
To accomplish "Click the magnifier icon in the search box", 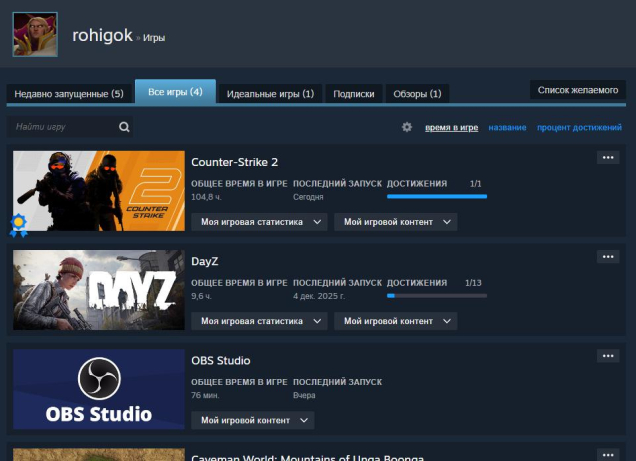I will [124, 127].
